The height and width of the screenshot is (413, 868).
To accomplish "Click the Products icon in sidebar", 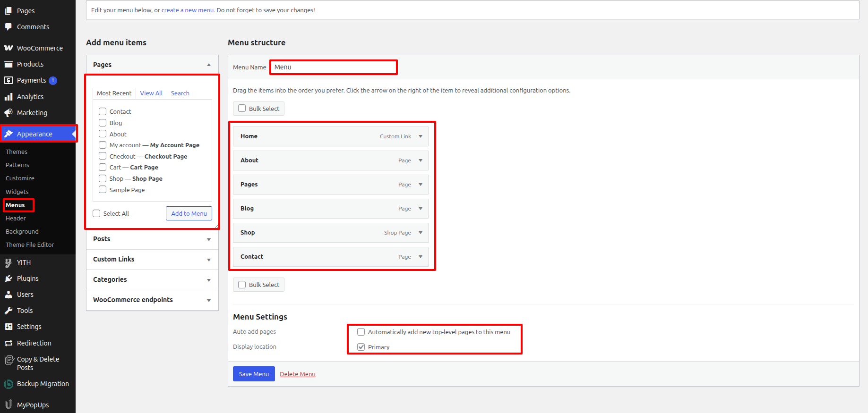I will [9, 64].
